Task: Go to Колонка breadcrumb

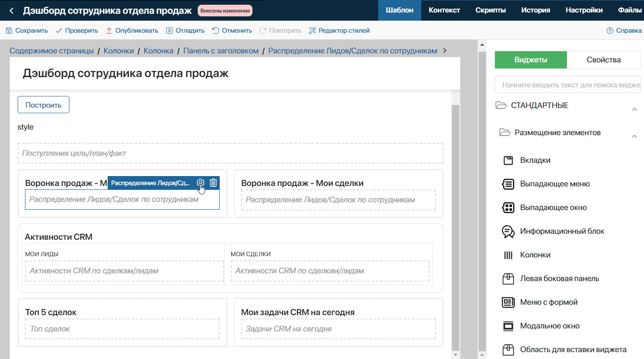Action: [159, 51]
